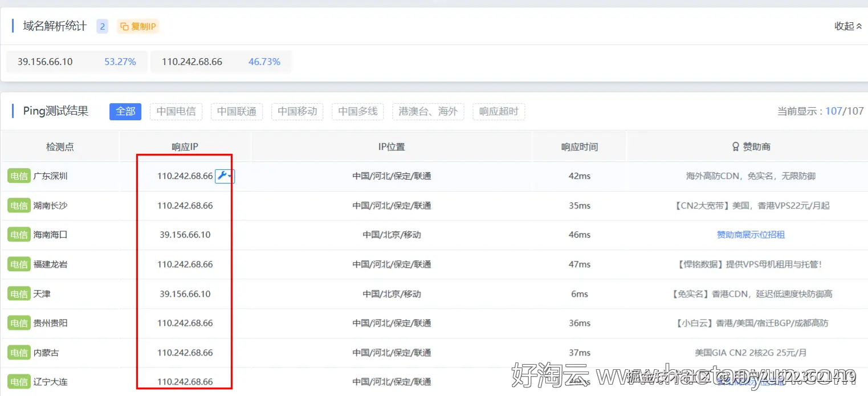The width and height of the screenshot is (868, 396).
Task: Click the response IP in the 天津 row
Action: pos(185,294)
